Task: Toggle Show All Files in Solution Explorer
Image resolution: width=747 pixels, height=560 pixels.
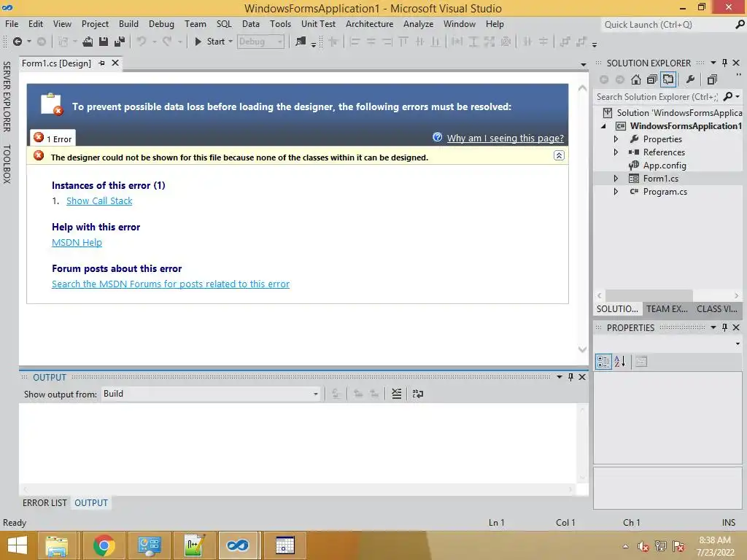Action: click(x=668, y=79)
